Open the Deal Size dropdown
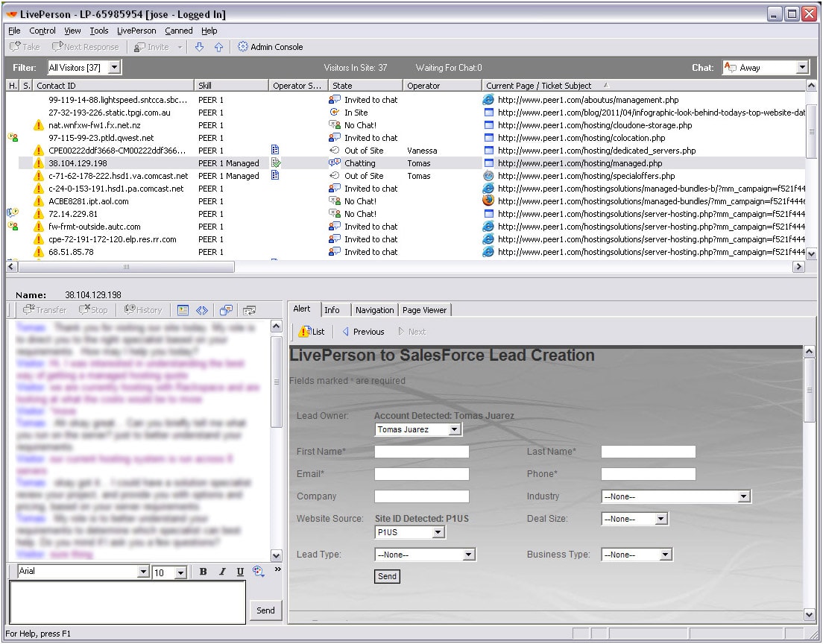The width and height of the screenshot is (823, 644). click(634, 519)
